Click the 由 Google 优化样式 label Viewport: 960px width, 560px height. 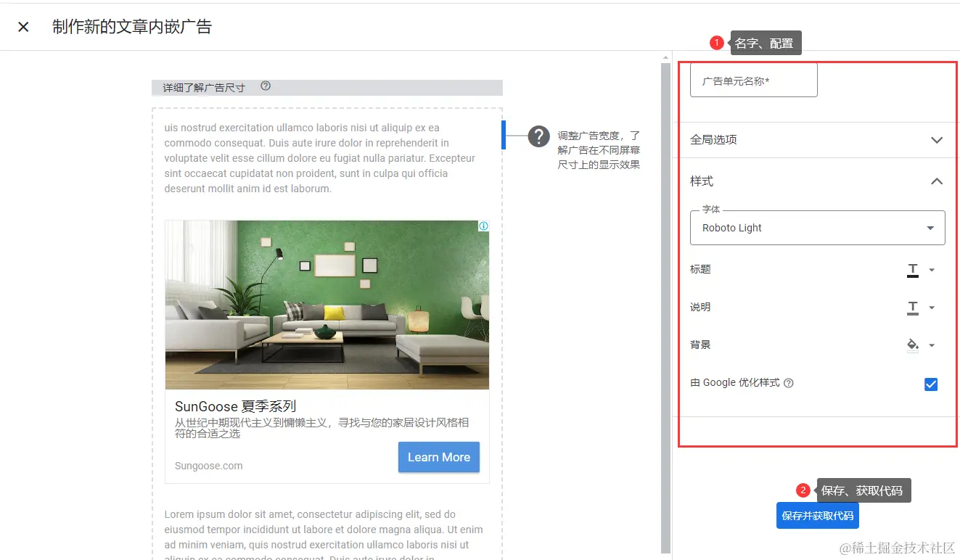pos(734,382)
